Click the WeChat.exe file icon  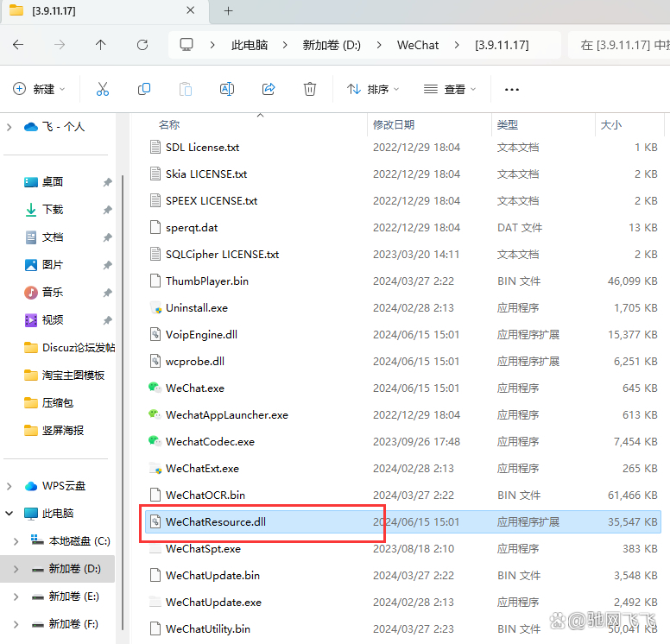pyautogui.click(x=155, y=388)
